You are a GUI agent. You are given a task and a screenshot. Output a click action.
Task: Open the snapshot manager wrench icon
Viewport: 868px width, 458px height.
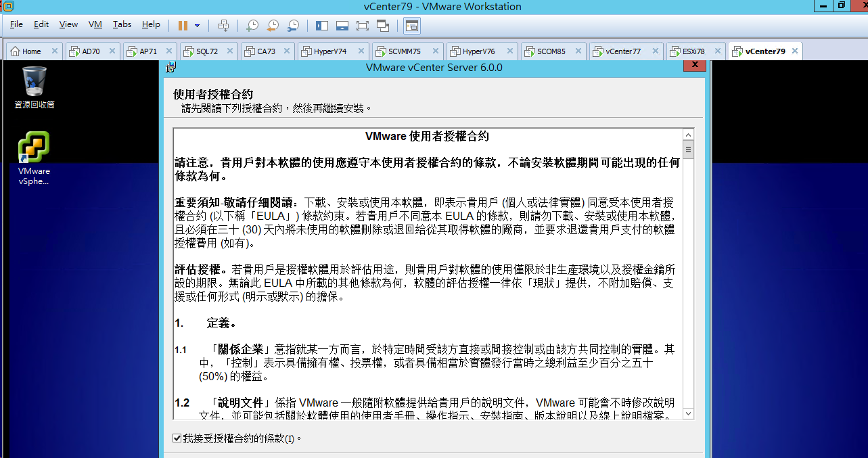pos(293,25)
